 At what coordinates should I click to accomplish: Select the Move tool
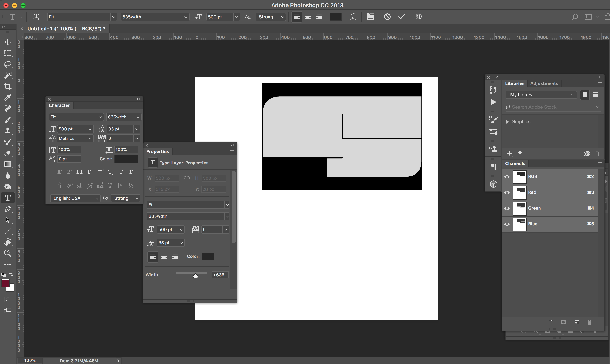[8, 42]
